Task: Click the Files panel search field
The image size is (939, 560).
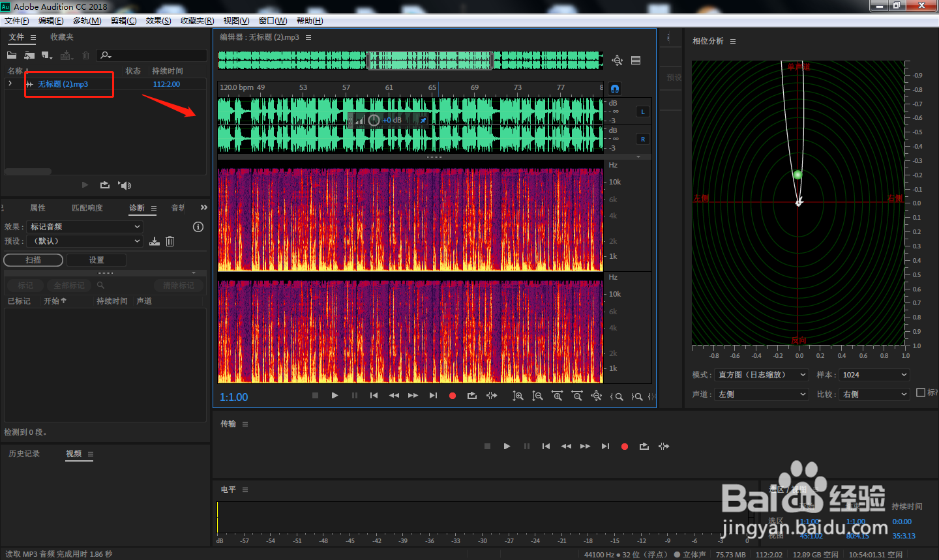Action: (151, 55)
